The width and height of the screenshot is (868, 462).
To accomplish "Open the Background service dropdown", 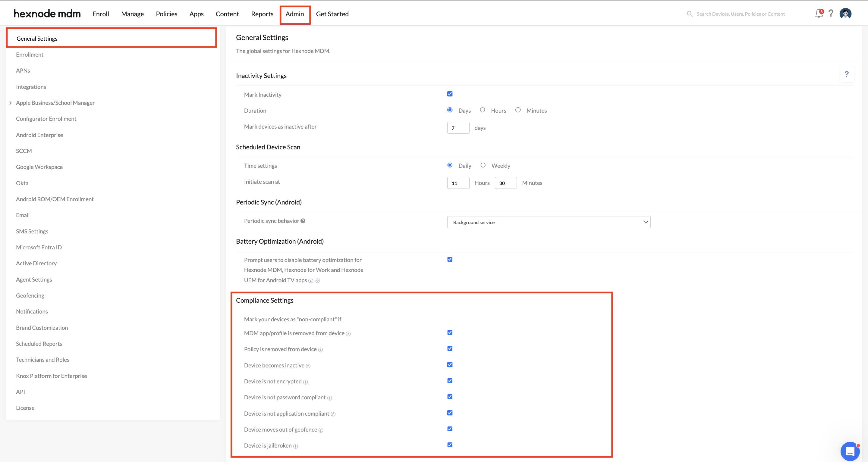I will (x=549, y=222).
